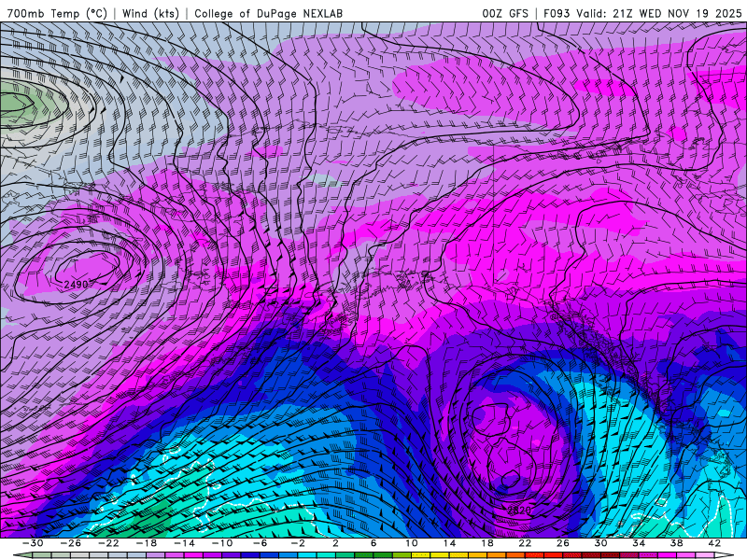Image resolution: width=747 pixels, height=560 pixels.
Task: Click the "F093 Valid: 21Z WED NOV 19 2025" text
Action: pos(642,13)
